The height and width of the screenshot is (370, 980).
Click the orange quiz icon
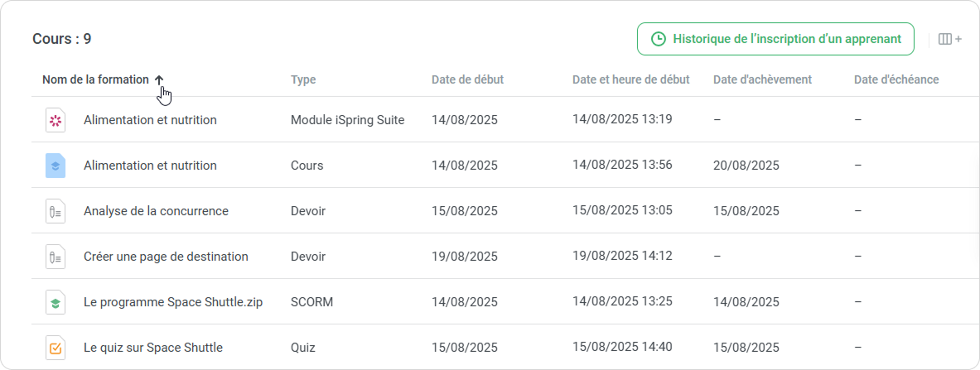click(x=55, y=348)
